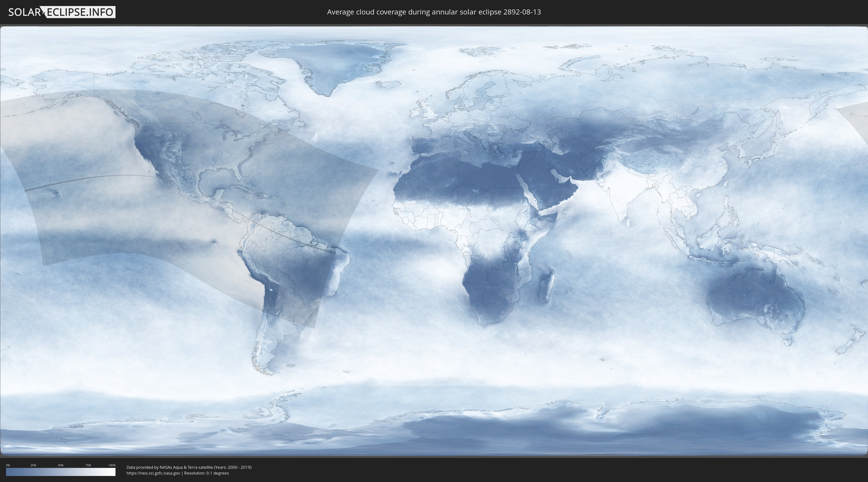Click the 100% legend label
Viewport: 868px width, 482px height.
112,465
